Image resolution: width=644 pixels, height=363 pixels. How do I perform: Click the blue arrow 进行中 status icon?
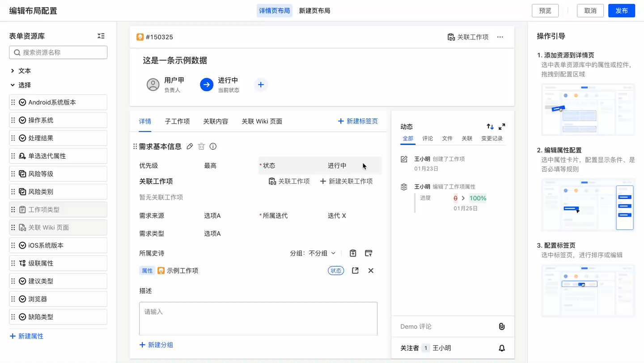(x=207, y=84)
